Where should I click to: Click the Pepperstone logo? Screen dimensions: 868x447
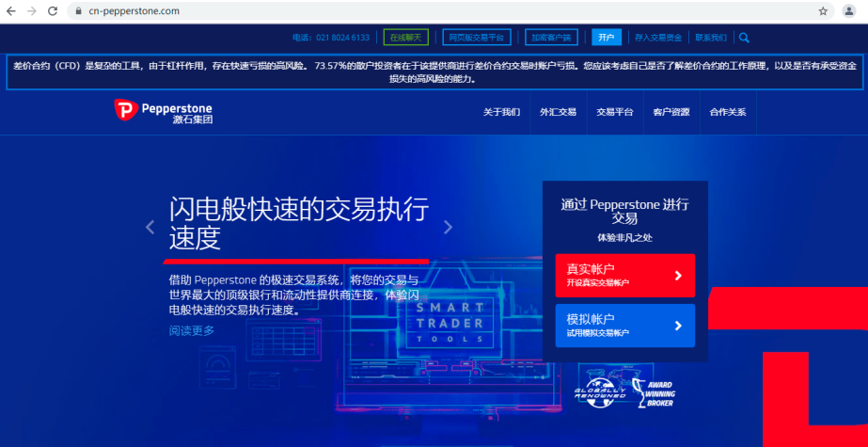click(164, 111)
